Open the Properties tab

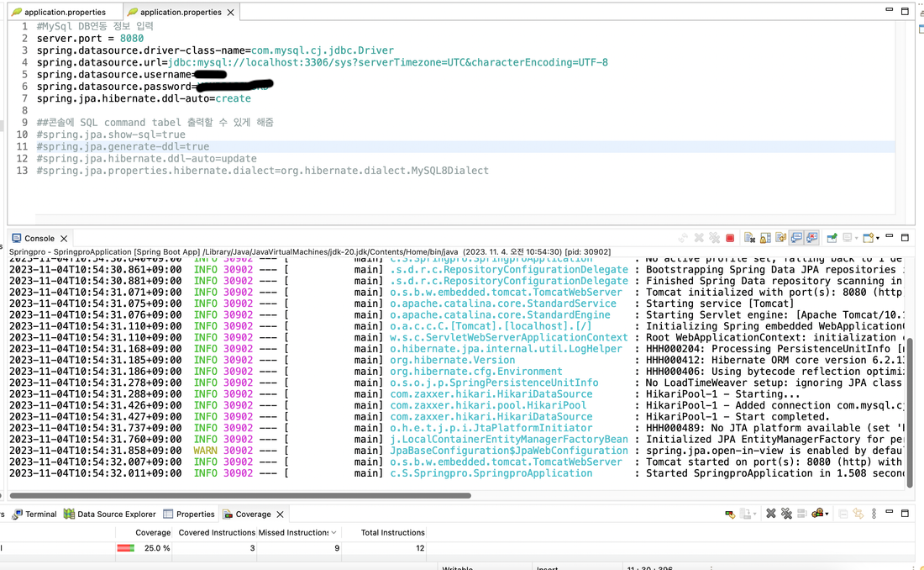188,514
